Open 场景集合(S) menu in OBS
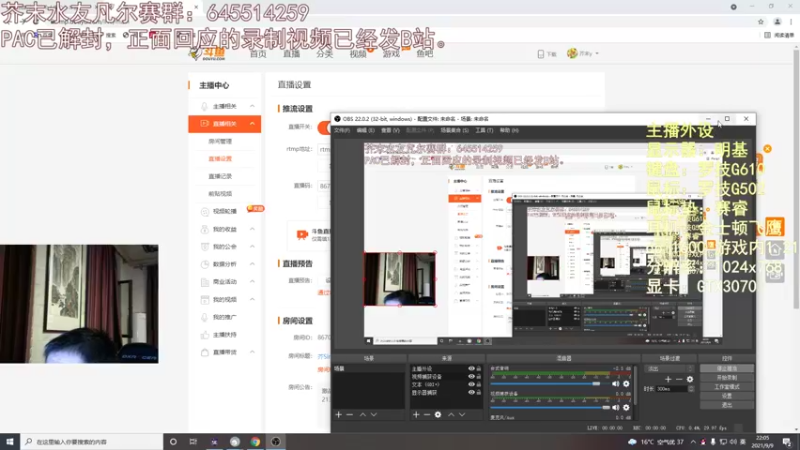800x450 pixels. [455, 131]
